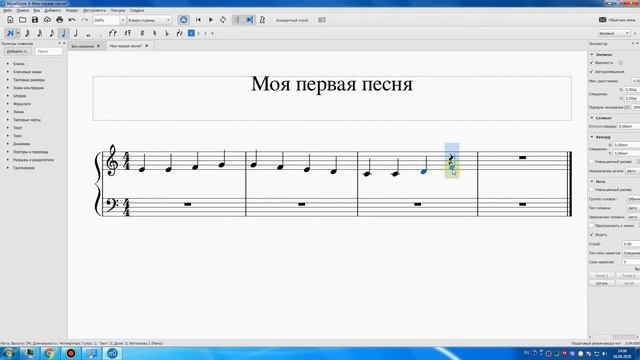Click the Добавить palettes button
Viewport: 640px width, 360px height.
(x=18, y=51)
